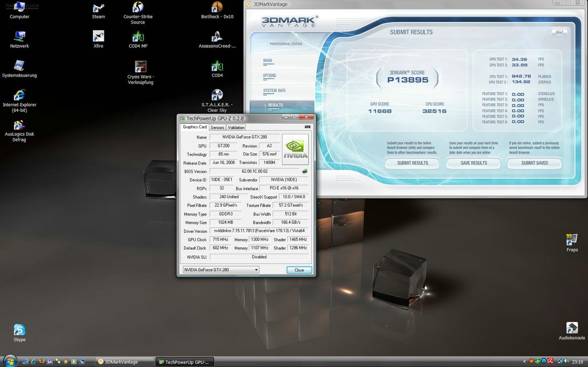
Task: Click the Bandwidth value 166.4 GB/s
Action: coord(291,223)
